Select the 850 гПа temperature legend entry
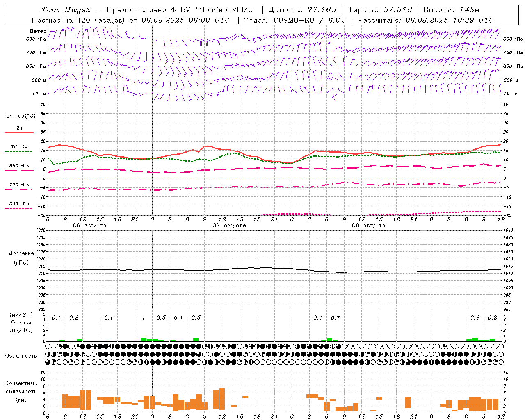The image size is (525, 420). coord(19,166)
